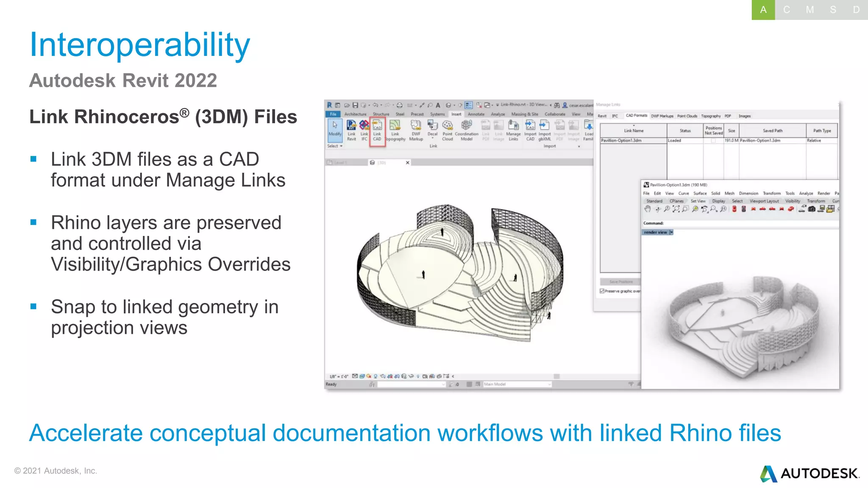Switch to the DWF Markups tab
Viewport: 868px width, 488px height.
[662, 116]
